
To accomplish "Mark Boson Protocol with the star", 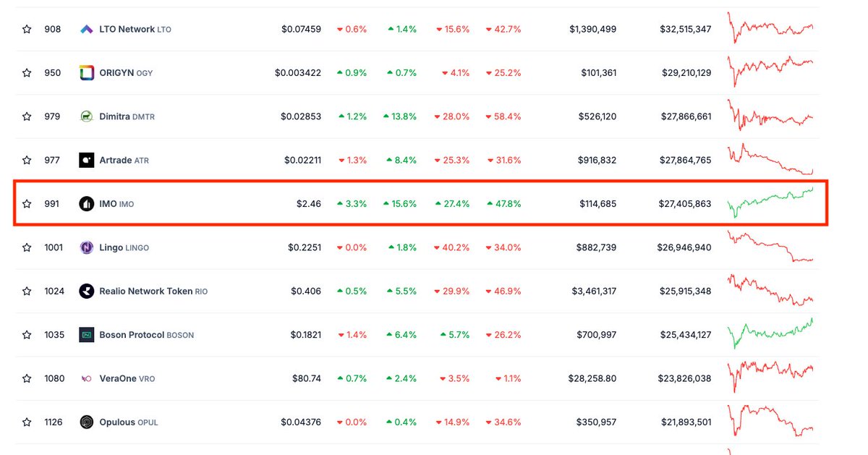I will tap(27, 335).
